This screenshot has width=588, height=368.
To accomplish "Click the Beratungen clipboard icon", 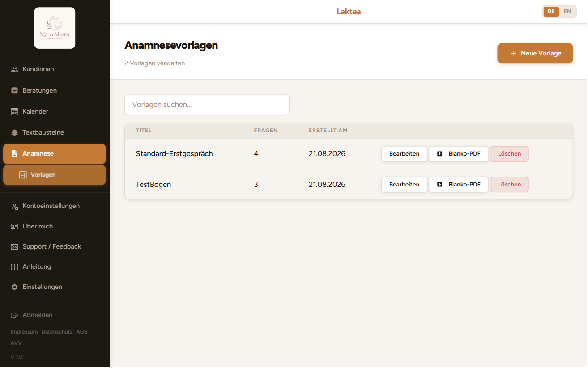I will pyautogui.click(x=14, y=90).
